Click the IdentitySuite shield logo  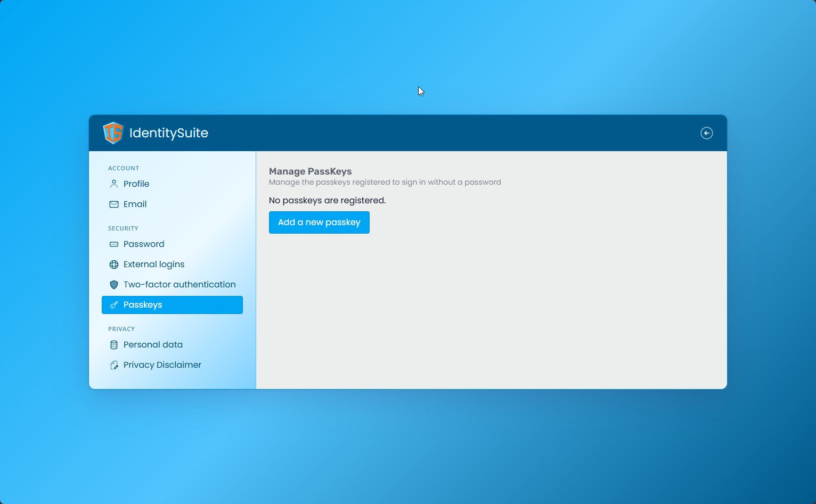[113, 133]
